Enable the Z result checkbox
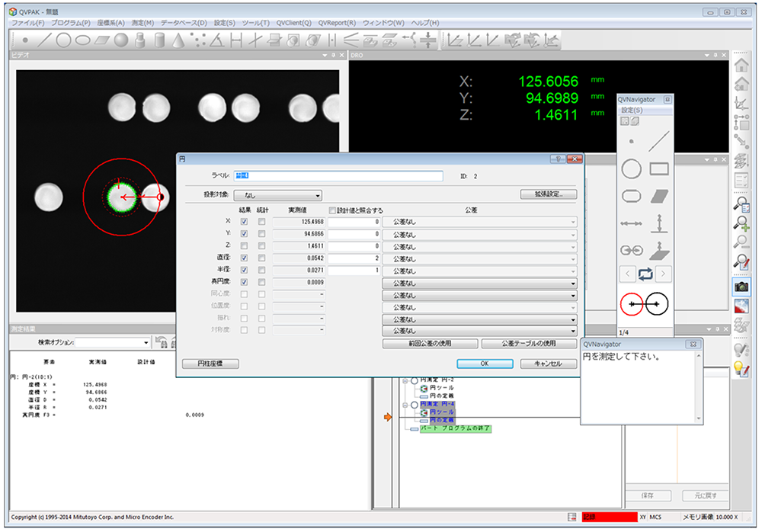 [245, 246]
